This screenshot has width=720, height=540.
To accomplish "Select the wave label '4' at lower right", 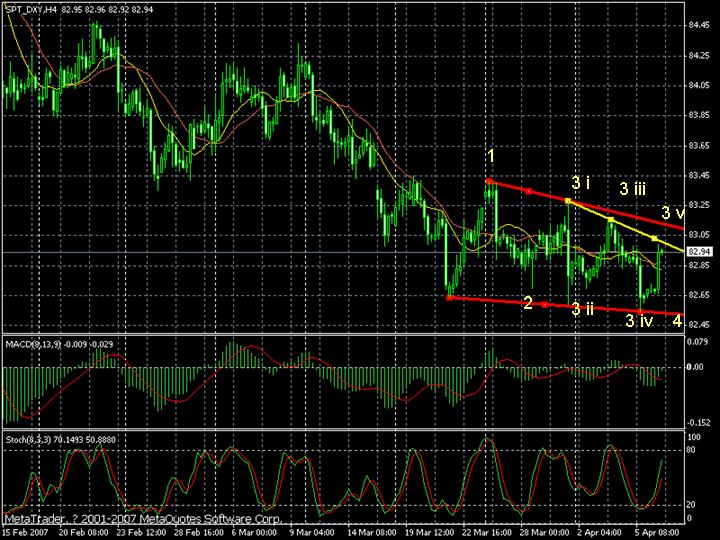I will [x=677, y=321].
